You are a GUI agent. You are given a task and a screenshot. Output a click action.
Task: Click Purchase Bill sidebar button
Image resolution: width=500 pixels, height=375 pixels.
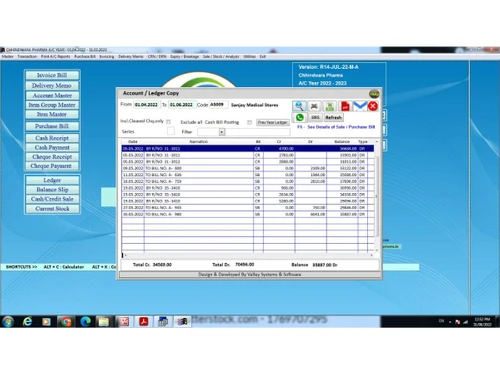click(x=52, y=126)
